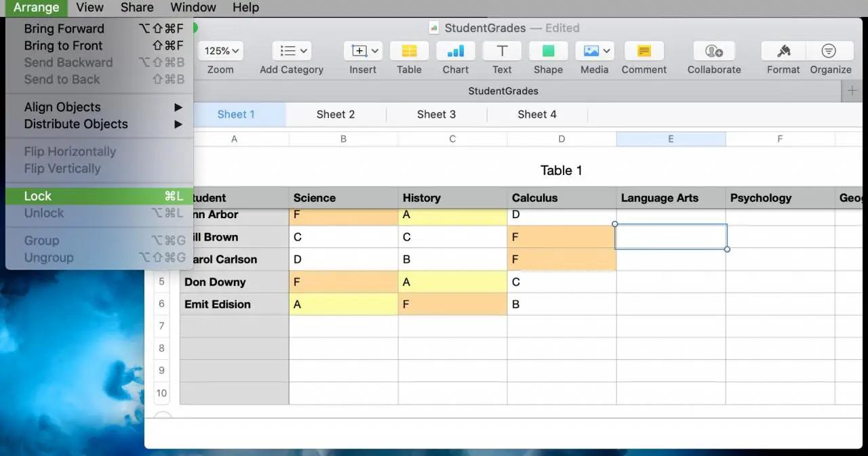Add a Comment using toolbar icon
The width and height of the screenshot is (868, 456).
tap(644, 51)
